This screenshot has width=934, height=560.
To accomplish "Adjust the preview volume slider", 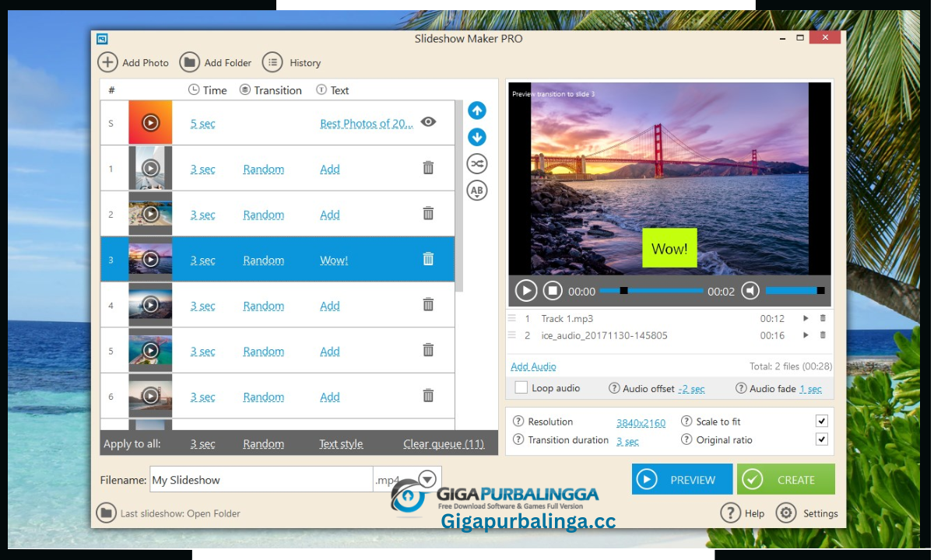I will pos(795,291).
